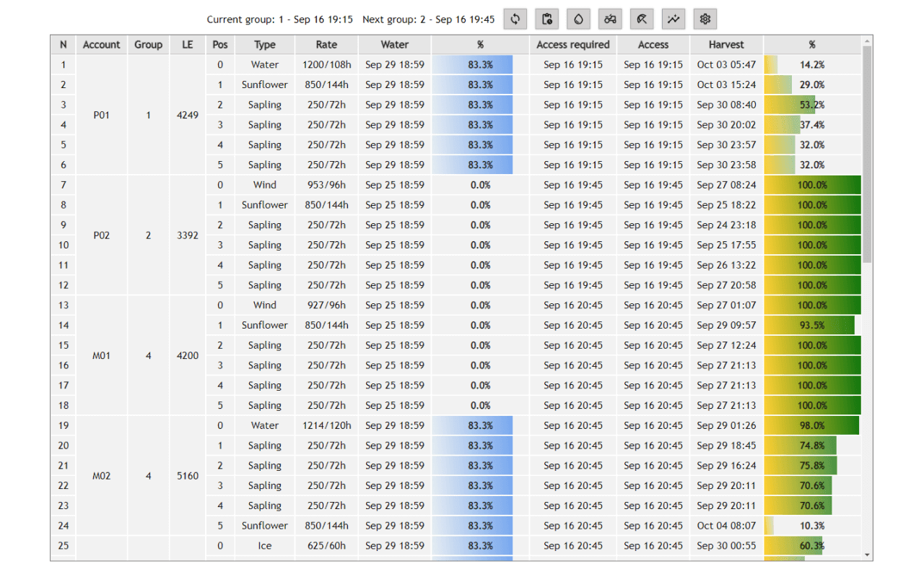Screen dimensions: 924x564
Task: Select the Ice type cell in row 25
Action: [265, 546]
